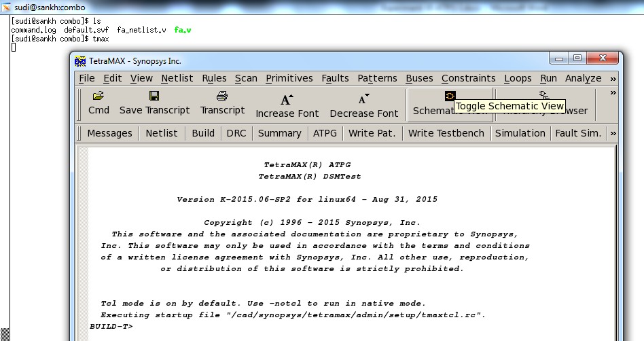Viewport: 644px width, 341px height.
Task: Click command.log filename in terminal
Action: coord(33,30)
